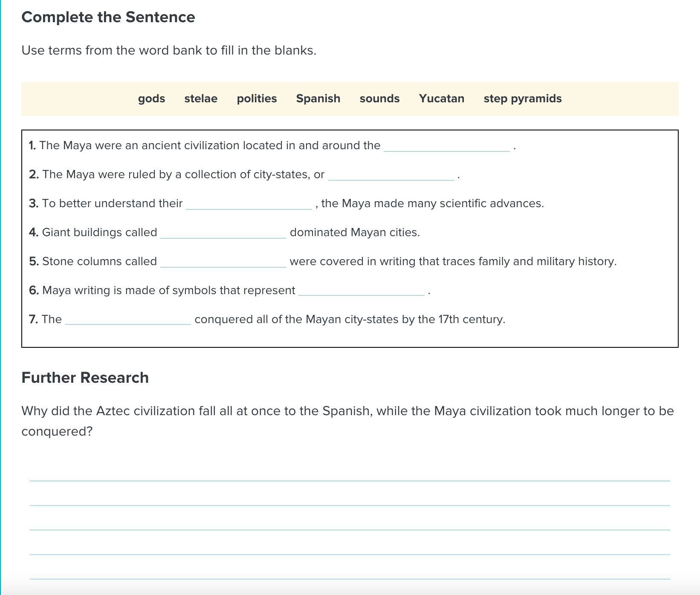Click the blank in sentence 7 after 'The'

(x=128, y=320)
